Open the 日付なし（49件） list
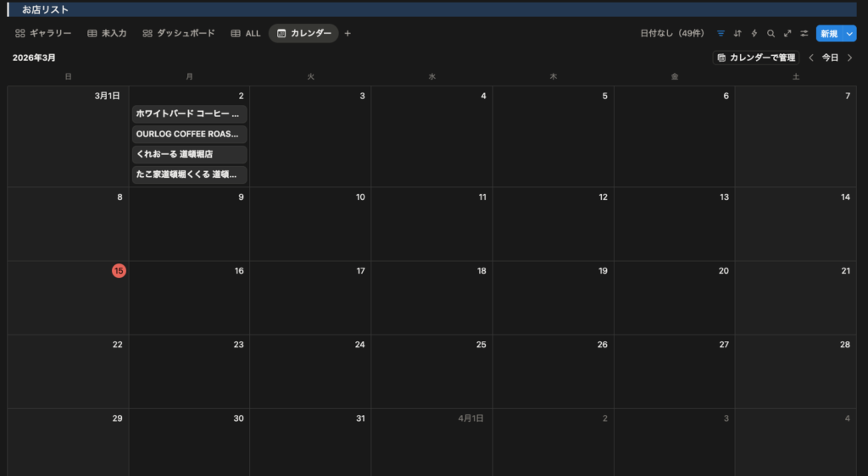The image size is (868, 476). pyautogui.click(x=672, y=34)
